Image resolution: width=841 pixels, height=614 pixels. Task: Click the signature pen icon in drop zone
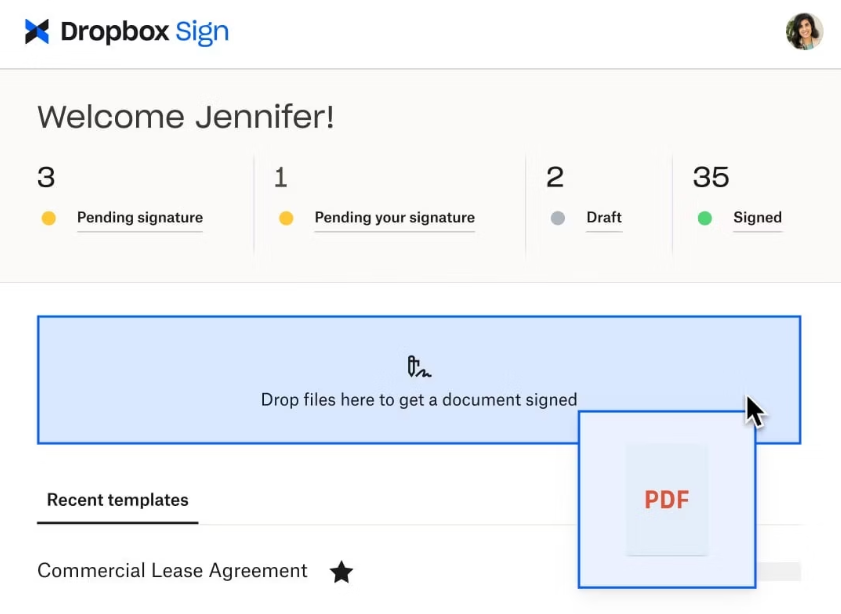point(419,367)
